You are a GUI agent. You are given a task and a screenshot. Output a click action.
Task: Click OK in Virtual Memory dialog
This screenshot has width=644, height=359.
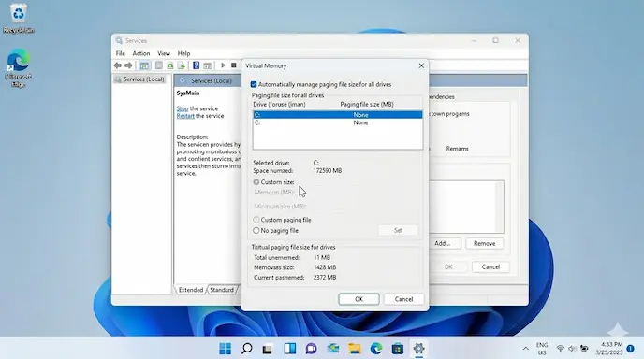click(x=359, y=299)
